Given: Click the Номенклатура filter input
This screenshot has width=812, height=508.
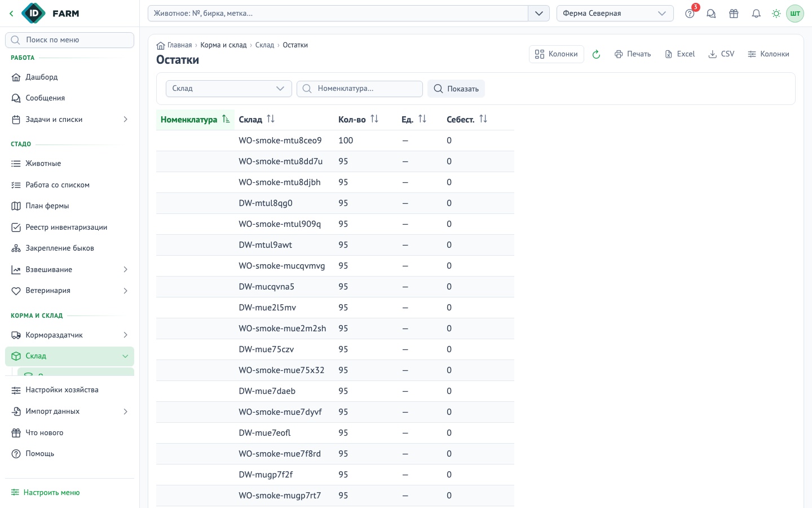Looking at the screenshot, I should tap(360, 89).
